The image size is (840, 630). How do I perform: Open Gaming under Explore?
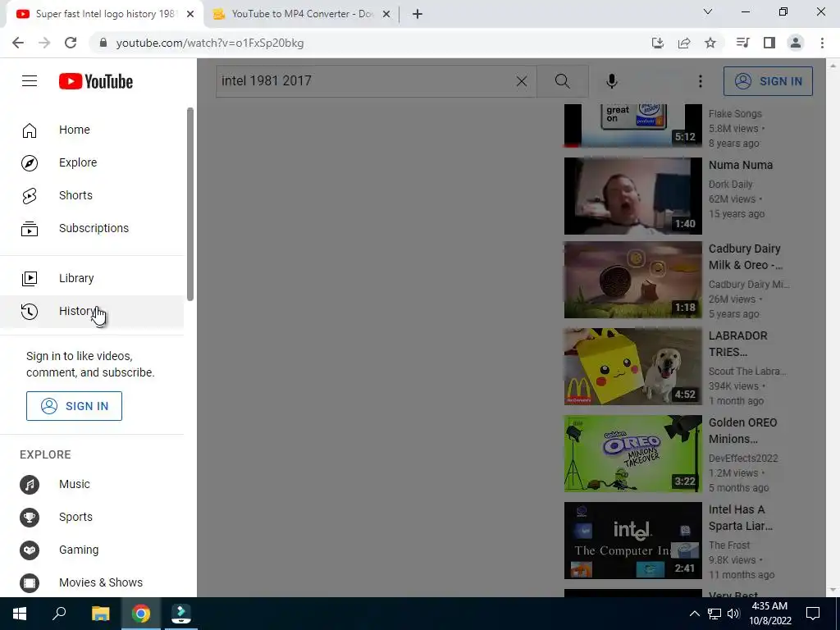pos(92,550)
